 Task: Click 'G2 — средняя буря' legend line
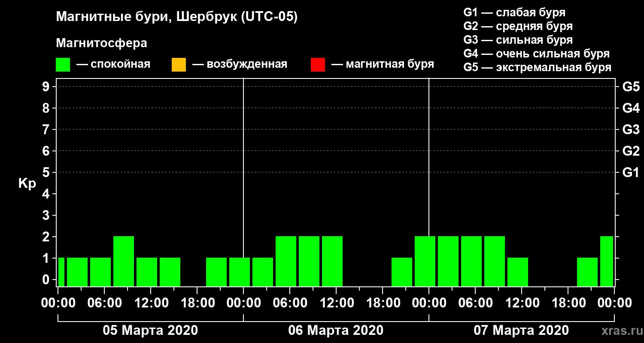(518, 26)
